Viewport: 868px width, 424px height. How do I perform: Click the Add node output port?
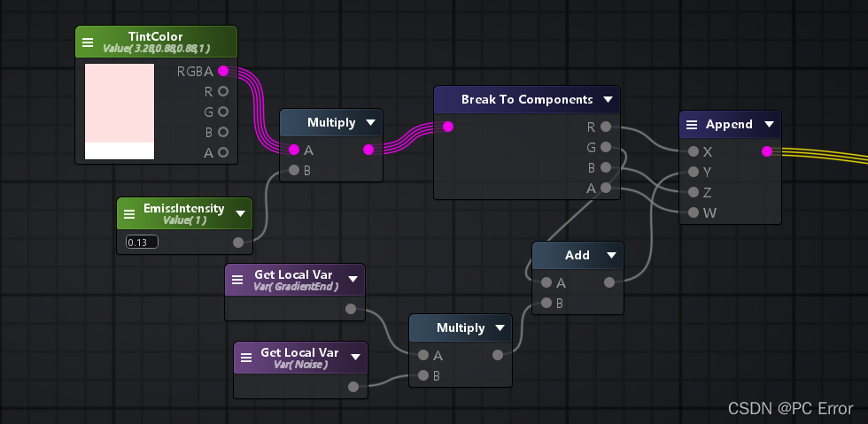click(x=609, y=283)
